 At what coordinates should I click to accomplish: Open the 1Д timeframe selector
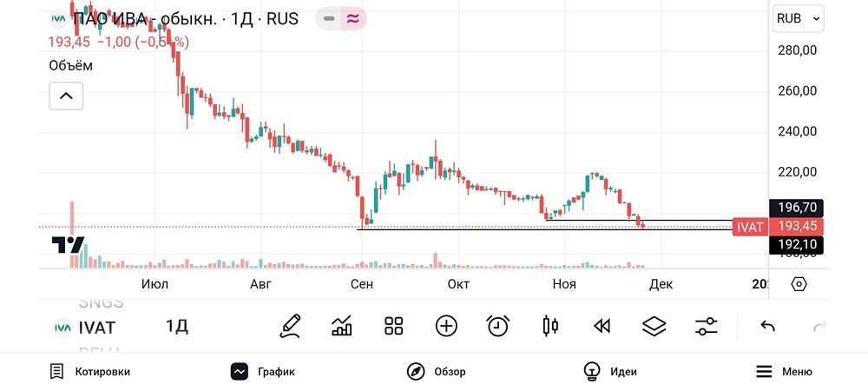[x=177, y=327]
